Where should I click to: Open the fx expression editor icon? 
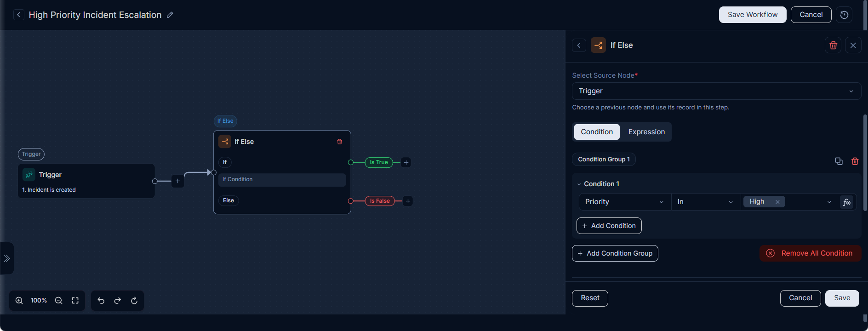847,202
